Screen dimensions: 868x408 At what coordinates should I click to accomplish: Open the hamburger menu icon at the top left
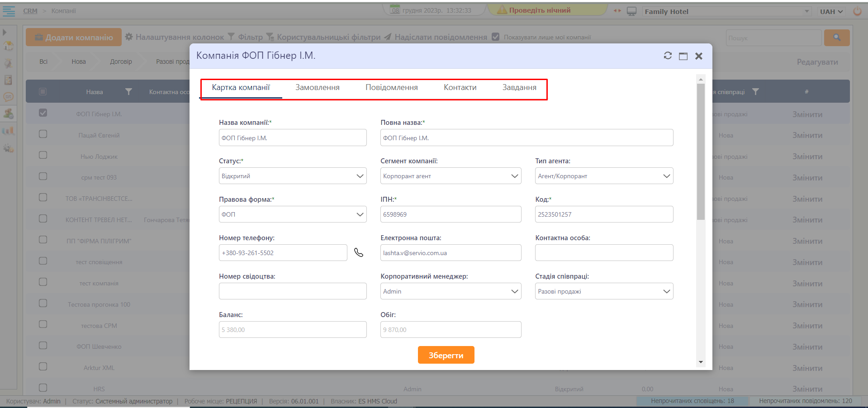click(9, 11)
